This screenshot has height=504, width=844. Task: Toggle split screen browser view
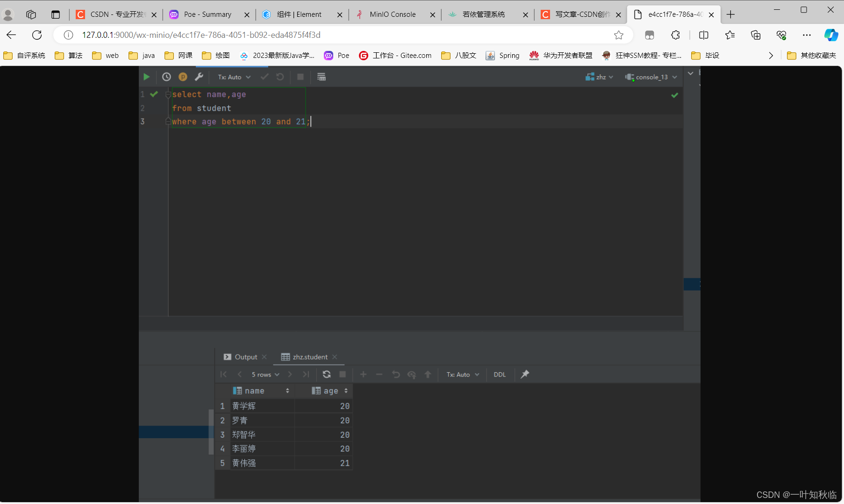tap(704, 35)
